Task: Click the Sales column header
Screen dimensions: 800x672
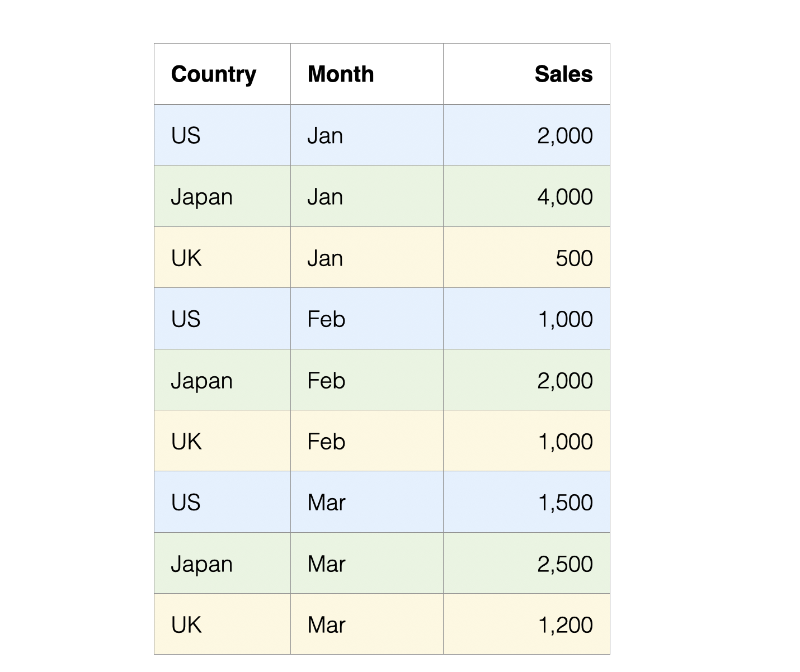Action: (526, 74)
